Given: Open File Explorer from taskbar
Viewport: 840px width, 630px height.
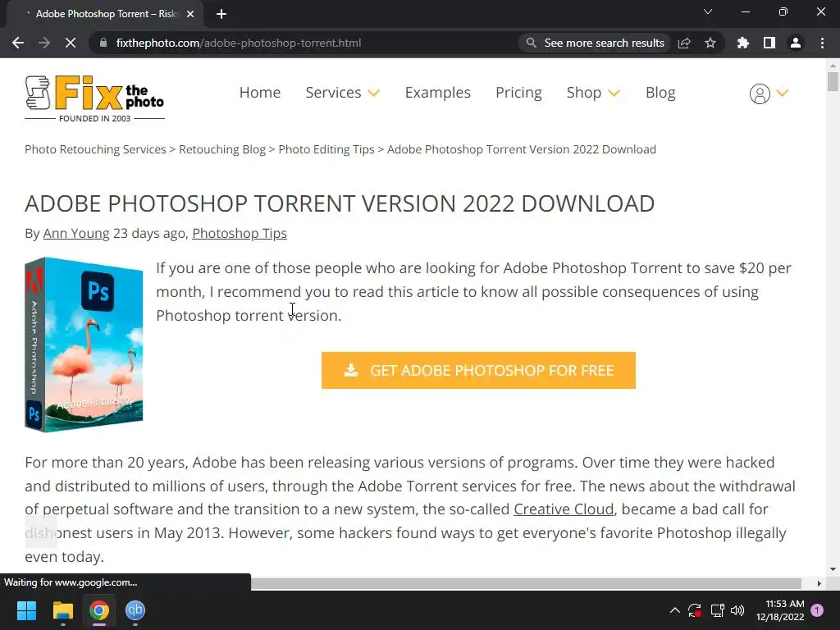Looking at the screenshot, I should (x=62, y=610).
